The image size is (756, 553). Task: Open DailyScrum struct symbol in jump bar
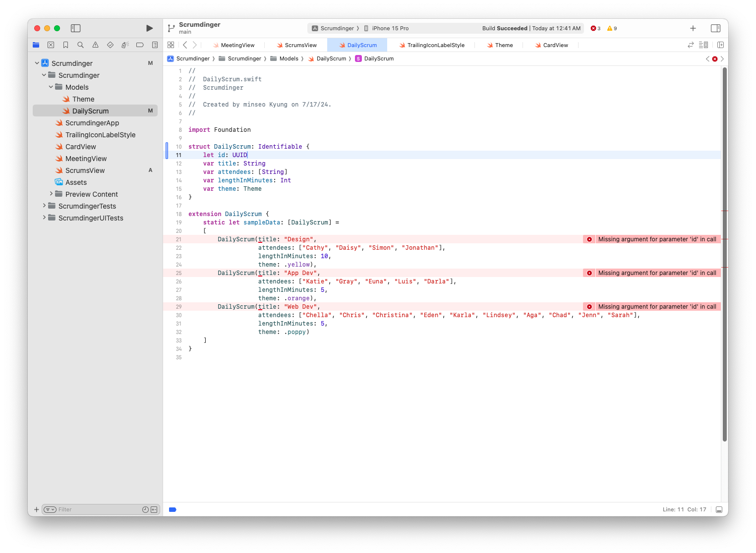coord(374,59)
